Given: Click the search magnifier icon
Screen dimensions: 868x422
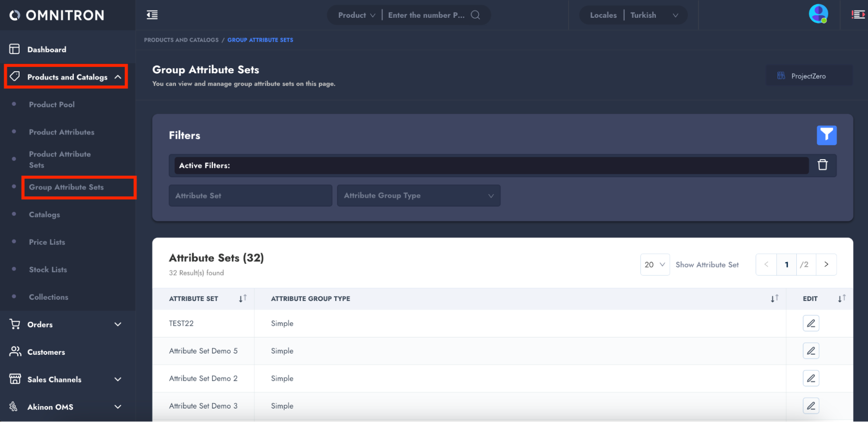Looking at the screenshot, I should [x=475, y=15].
